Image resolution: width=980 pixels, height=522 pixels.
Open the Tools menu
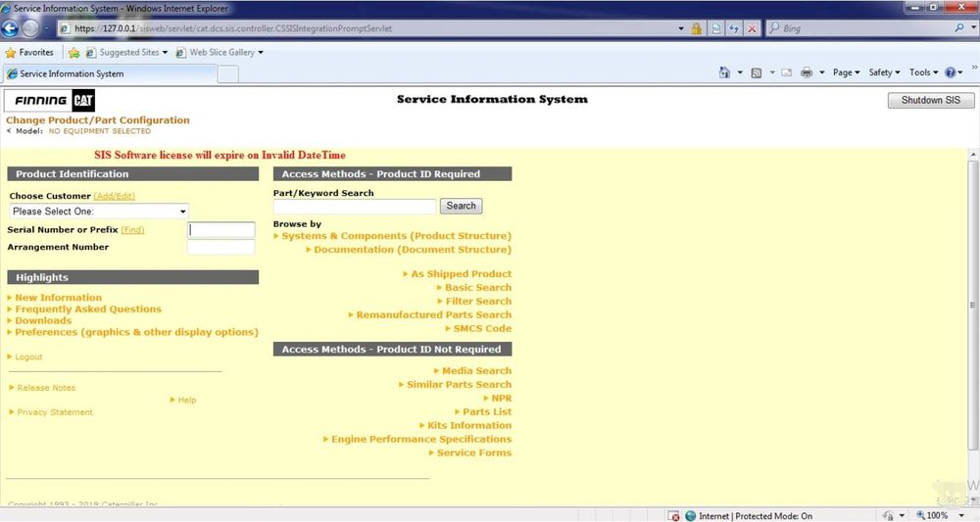point(924,72)
